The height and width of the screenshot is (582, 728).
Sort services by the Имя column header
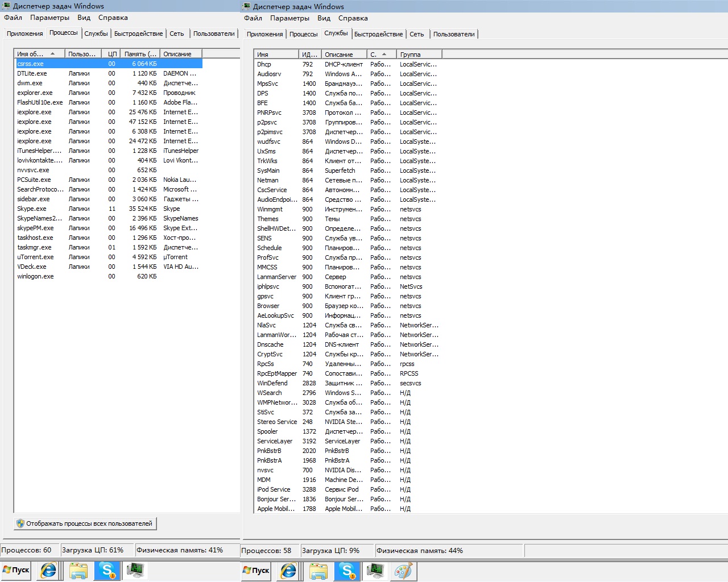tap(276, 55)
